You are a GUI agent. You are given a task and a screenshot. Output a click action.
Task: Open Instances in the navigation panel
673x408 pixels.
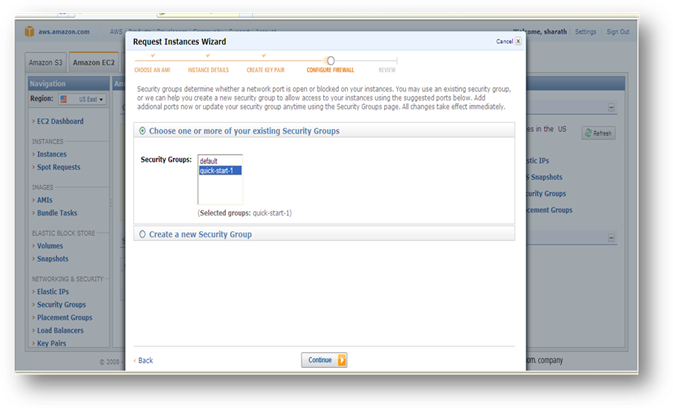pos(52,154)
